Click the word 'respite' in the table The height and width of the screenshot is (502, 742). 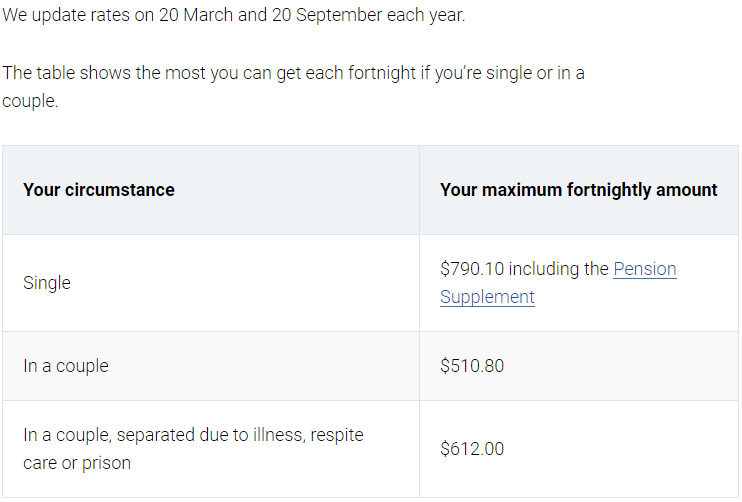point(336,435)
